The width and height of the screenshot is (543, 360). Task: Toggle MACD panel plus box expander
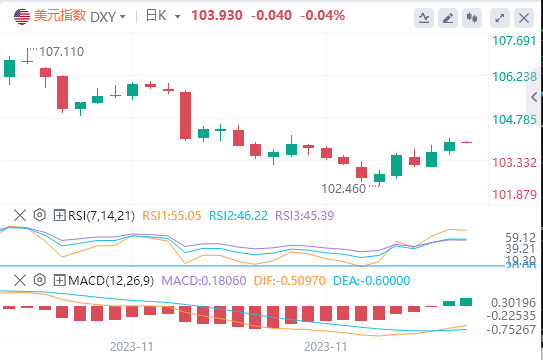(x=60, y=280)
